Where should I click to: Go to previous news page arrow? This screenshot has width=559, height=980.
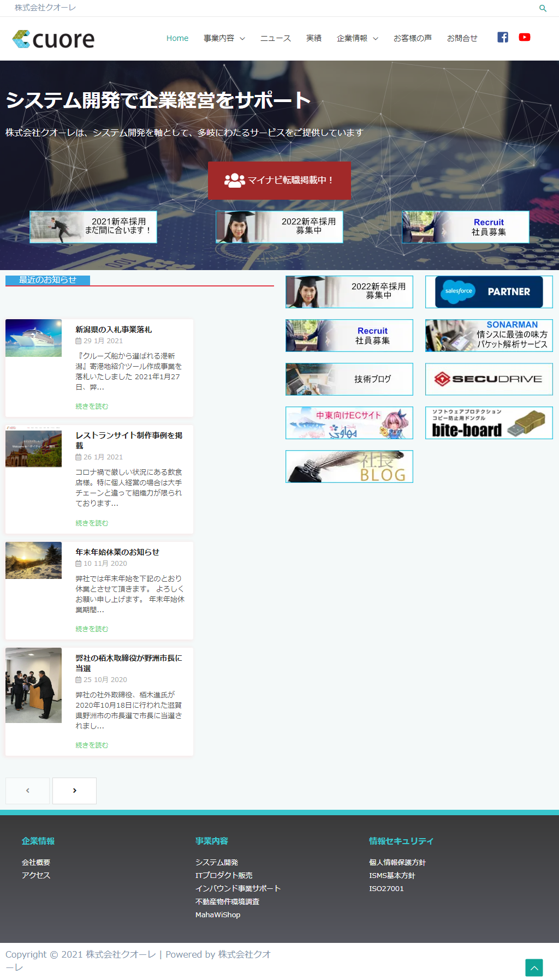pyautogui.click(x=28, y=791)
